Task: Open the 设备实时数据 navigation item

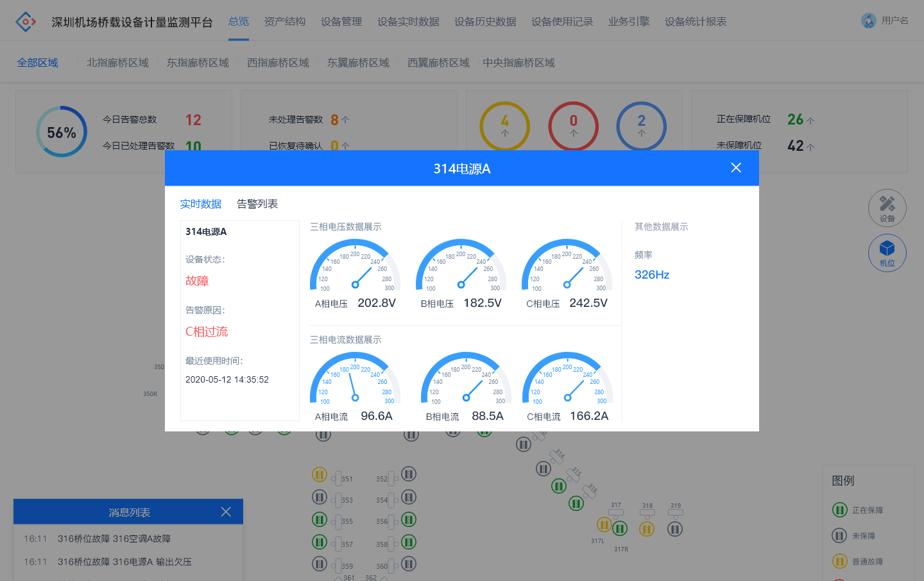Action: pos(408,22)
